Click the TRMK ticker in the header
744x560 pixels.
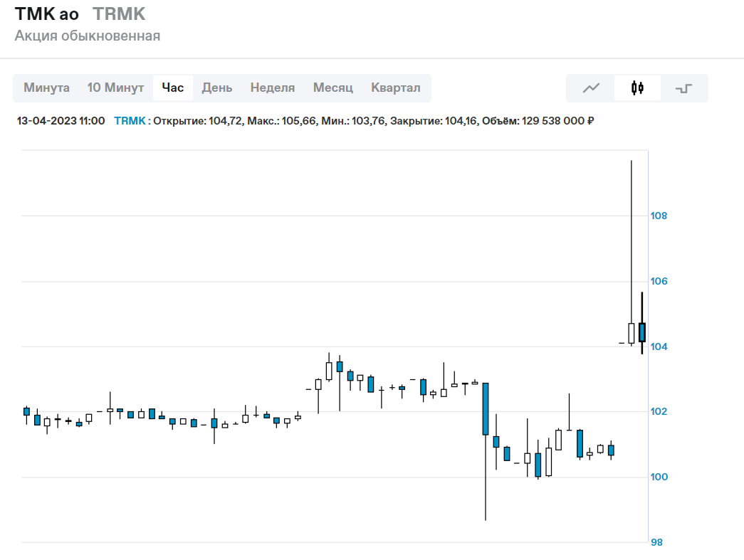coord(119,14)
